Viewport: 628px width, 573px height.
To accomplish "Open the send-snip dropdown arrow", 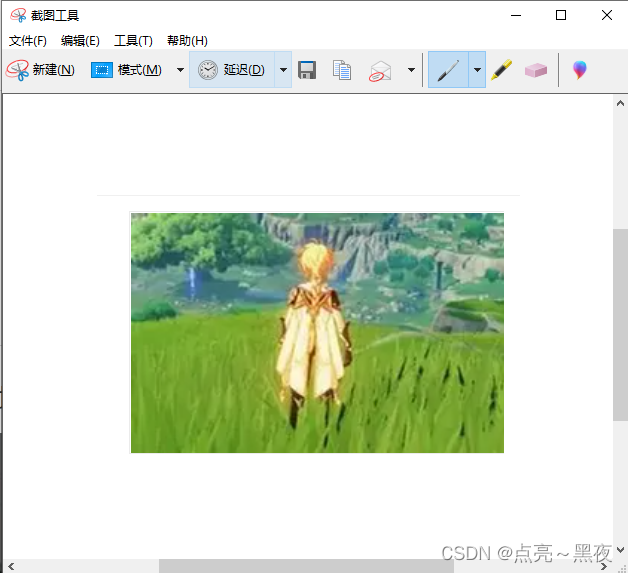I will 411,70.
